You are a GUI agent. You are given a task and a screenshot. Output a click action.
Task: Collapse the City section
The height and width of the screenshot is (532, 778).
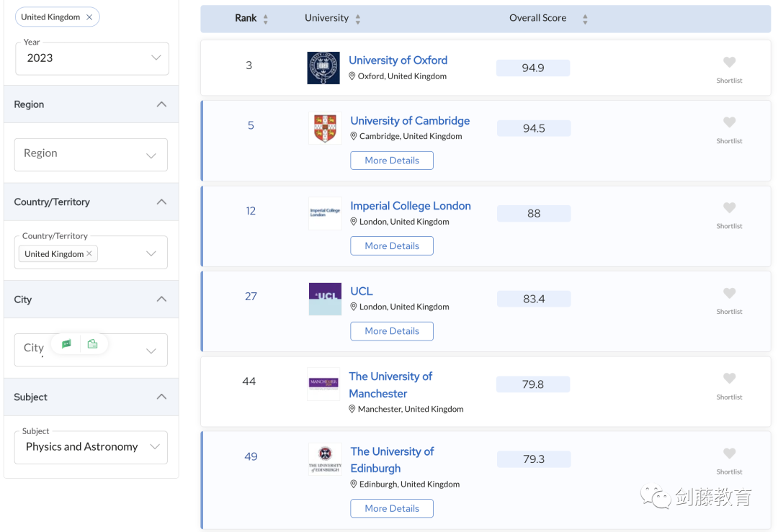(x=161, y=299)
